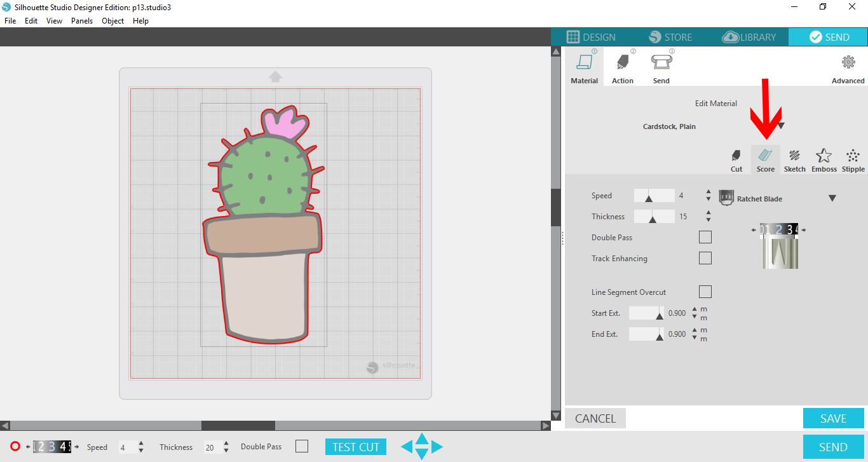Click the bottom bar Speed value field
This screenshot has width=868, height=462.
pyautogui.click(x=125, y=447)
